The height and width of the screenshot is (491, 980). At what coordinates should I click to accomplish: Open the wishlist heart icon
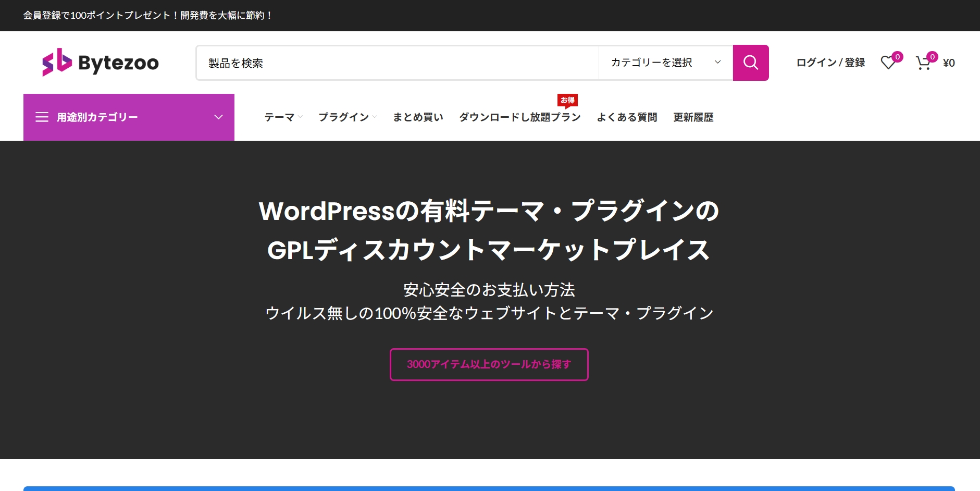pos(888,63)
